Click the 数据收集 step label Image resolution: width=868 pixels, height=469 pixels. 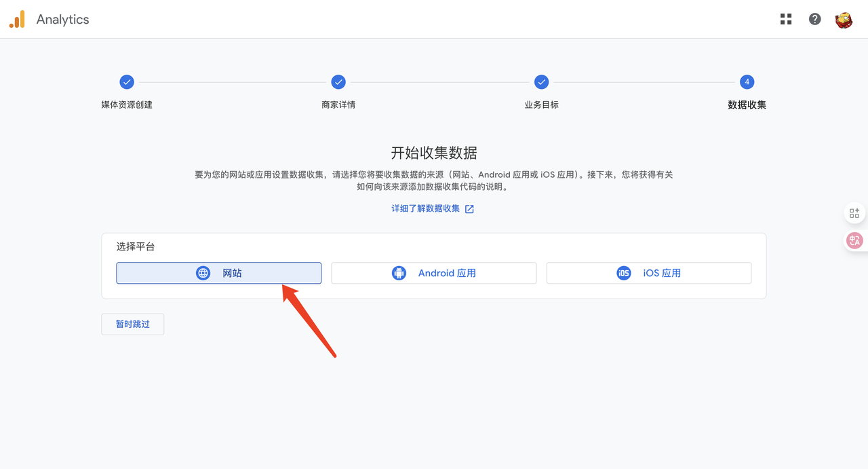click(x=747, y=105)
